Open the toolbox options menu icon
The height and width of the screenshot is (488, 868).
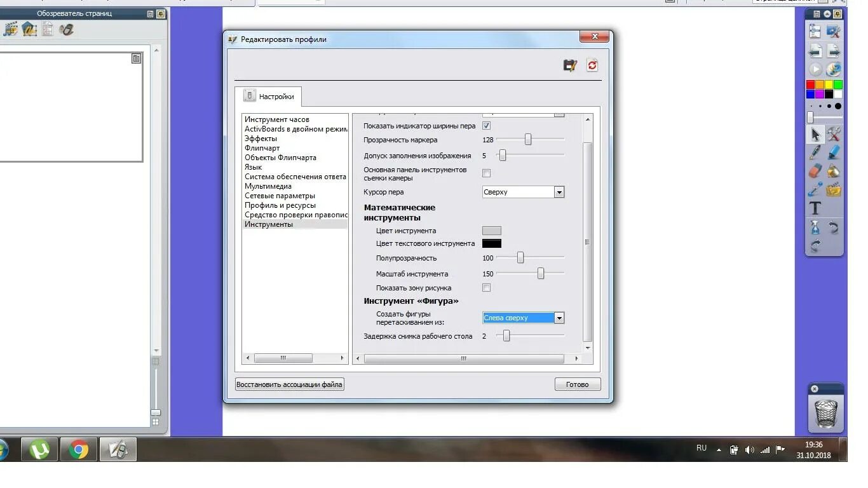[x=817, y=13]
